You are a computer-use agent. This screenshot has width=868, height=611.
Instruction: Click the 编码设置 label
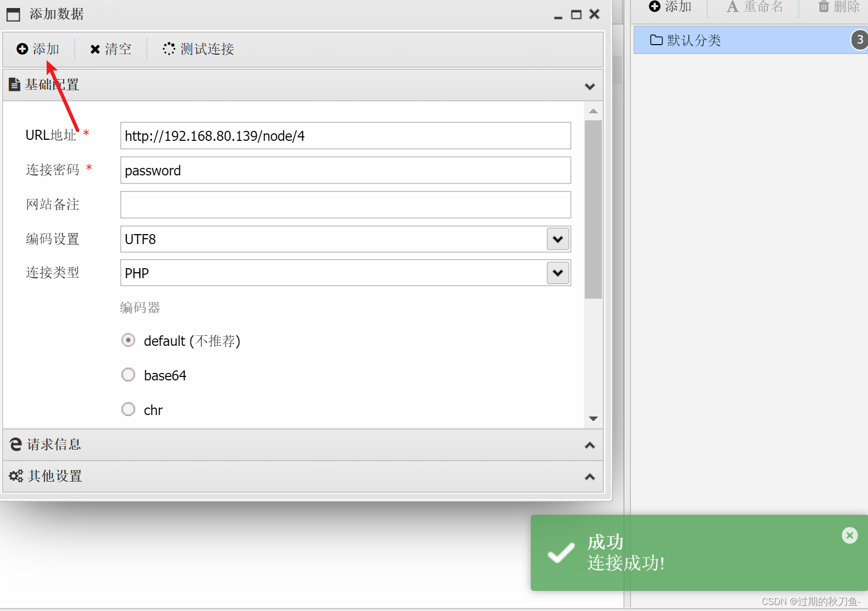pyautogui.click(x=53, y=239)
